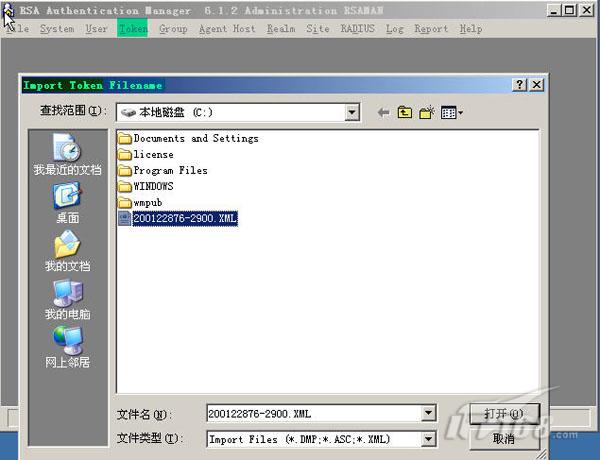The height and width of the screenshot is (460, 600).
Task: Go up one folder level icon
Action: tap(404, 113)
